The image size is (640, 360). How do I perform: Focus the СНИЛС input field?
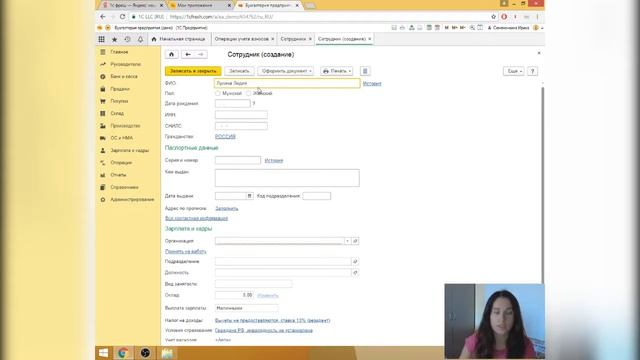241,126
